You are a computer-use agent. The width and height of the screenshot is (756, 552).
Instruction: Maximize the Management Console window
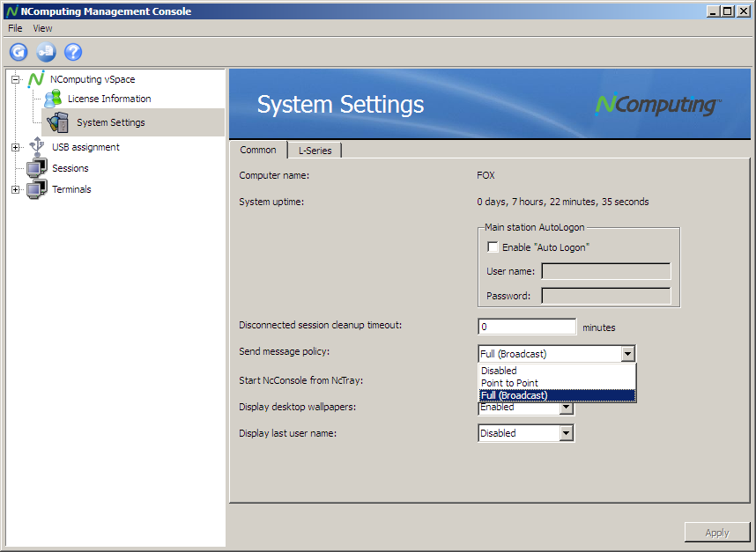pos(728,11)
